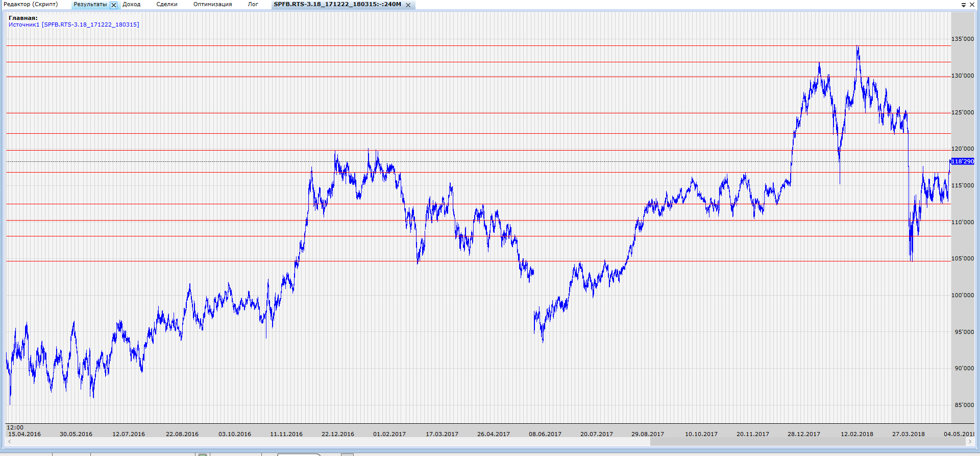Viewport: 980px width, 456px height.
Task: Click the 17.03.2017 date label
Action: (x=442, y=434)
